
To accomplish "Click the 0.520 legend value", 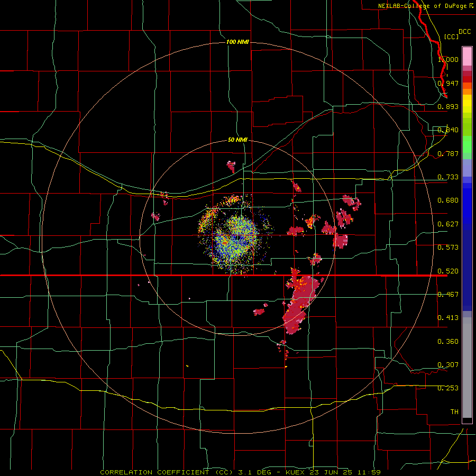I will pyautogui.click(x=448, y=271).
